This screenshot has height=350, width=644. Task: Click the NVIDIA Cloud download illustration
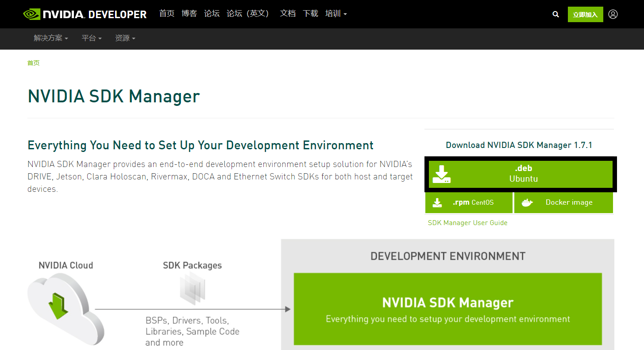pyautogui.click(x=65, y=308)
